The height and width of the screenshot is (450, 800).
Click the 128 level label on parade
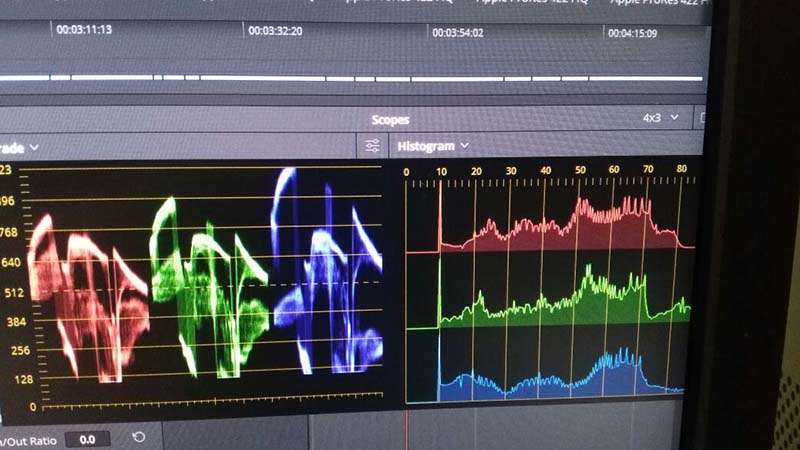23,380
